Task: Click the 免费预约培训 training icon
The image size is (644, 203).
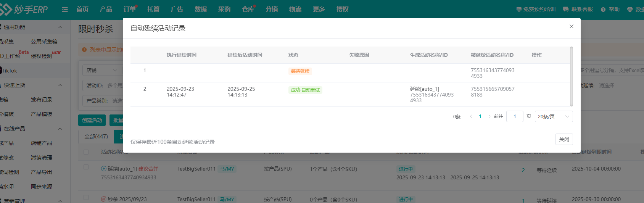Action: [x=519, y=10]
